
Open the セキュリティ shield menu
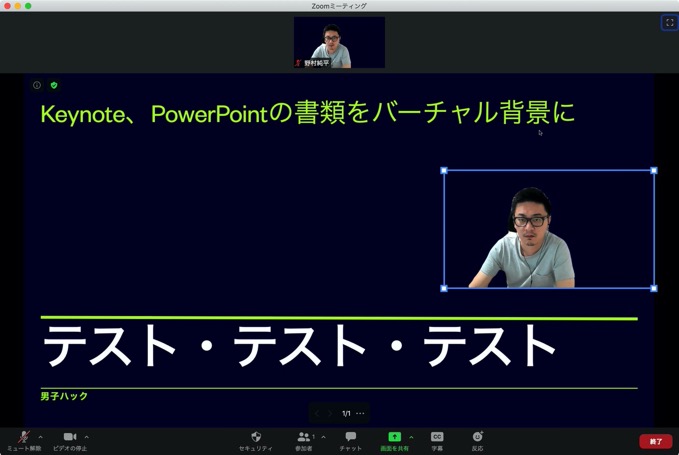click(256, 441)
